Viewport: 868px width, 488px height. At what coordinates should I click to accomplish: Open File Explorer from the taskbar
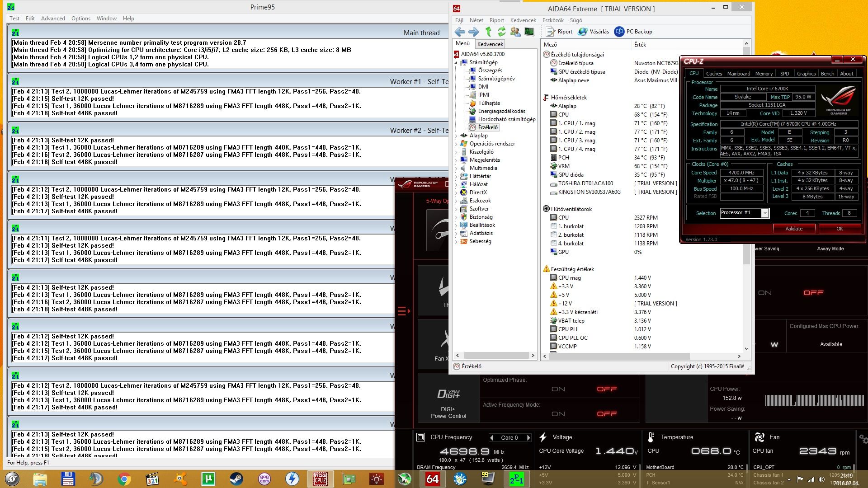[x=40, y=479]
